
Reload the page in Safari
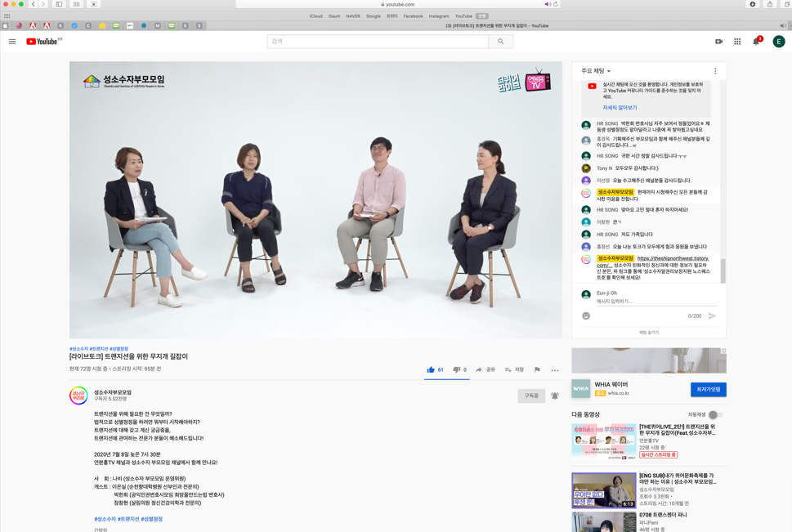(x=556, y=4)
